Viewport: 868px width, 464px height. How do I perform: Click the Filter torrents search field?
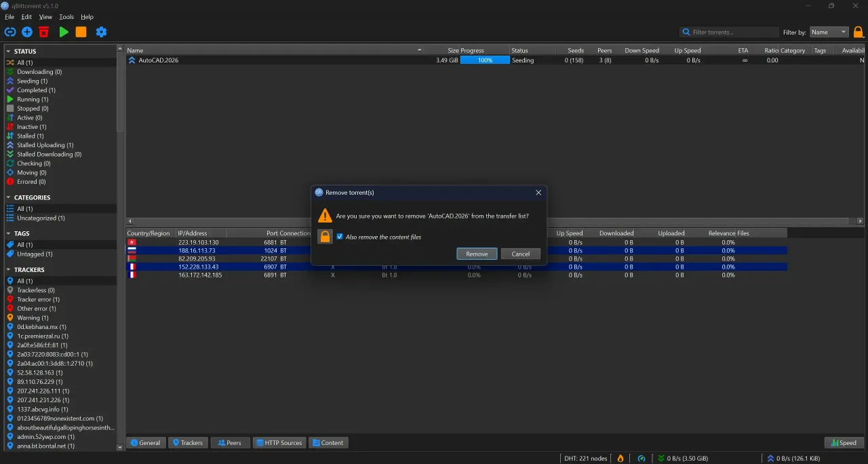(x=730, y=32)
